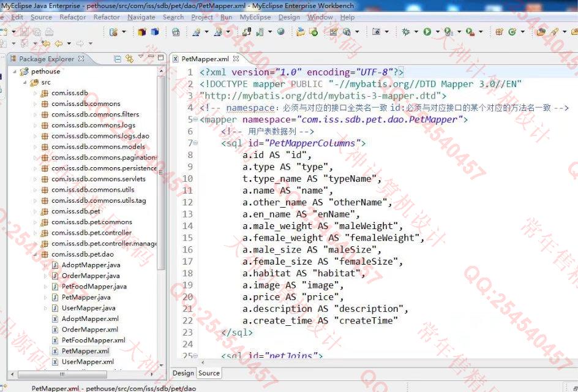Select UserMapper.xml in the tree

(88, 361)
